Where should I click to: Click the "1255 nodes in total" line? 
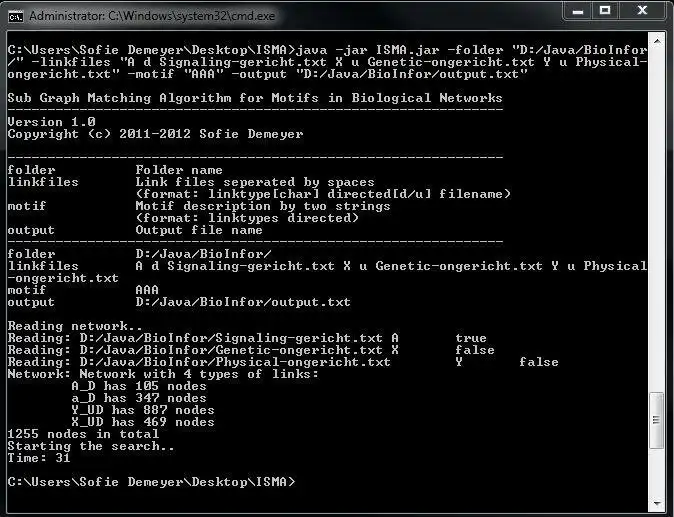83,434
